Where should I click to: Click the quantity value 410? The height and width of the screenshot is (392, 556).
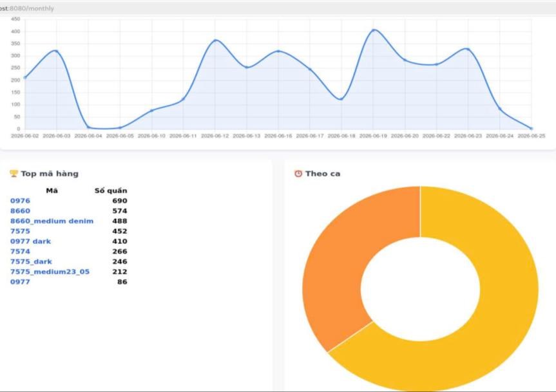(x=120, y=241)
